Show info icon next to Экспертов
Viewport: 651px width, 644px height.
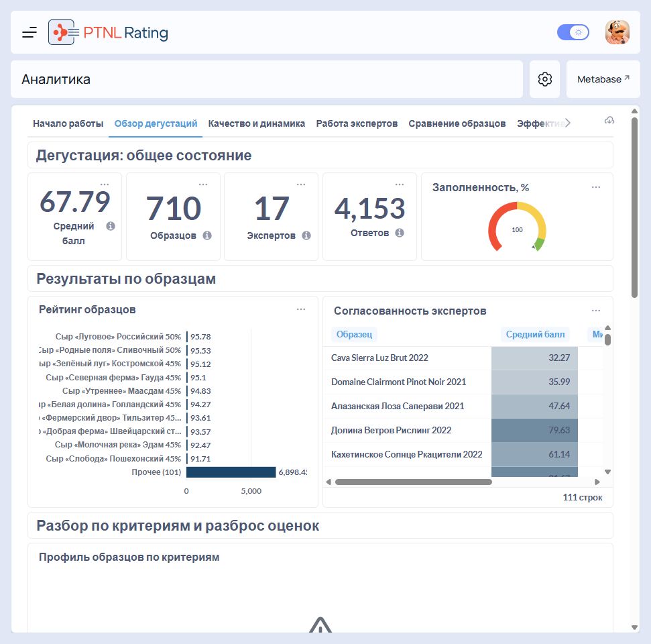coord(306,235)
